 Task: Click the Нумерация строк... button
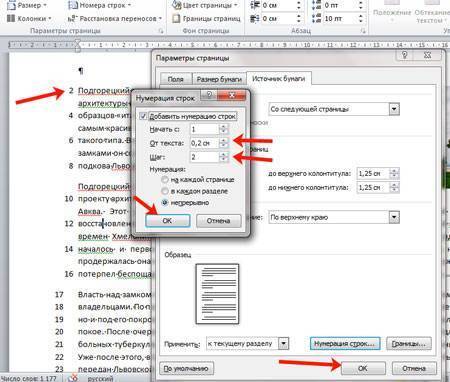click(x=345, y=343)
